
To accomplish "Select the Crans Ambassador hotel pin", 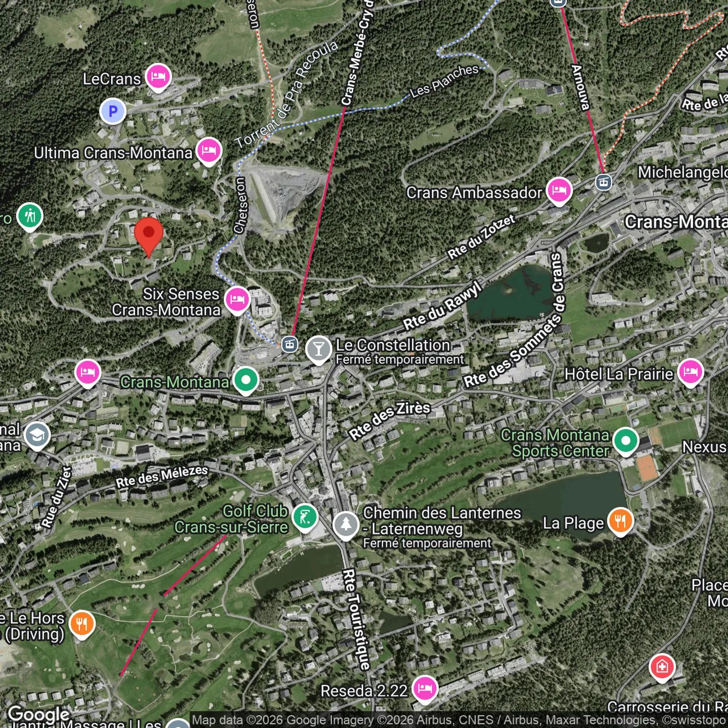I will pyautogui.click(x=559, y=191).
